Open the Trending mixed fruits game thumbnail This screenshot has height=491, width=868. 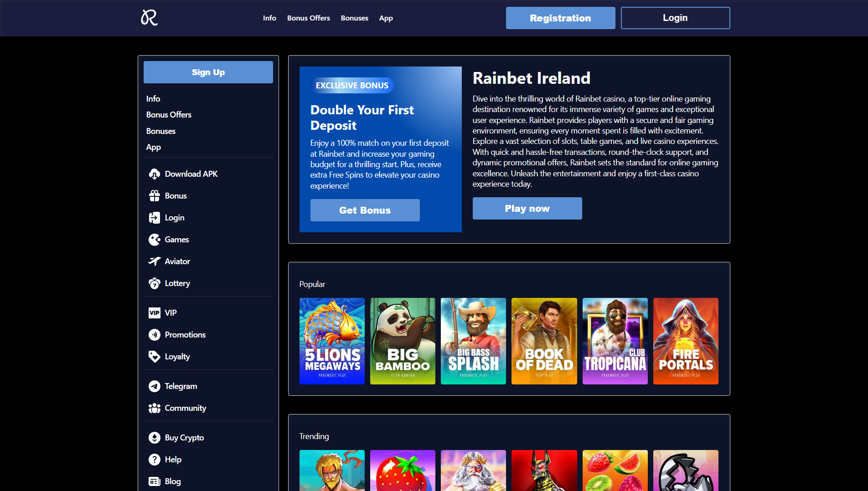615,471
